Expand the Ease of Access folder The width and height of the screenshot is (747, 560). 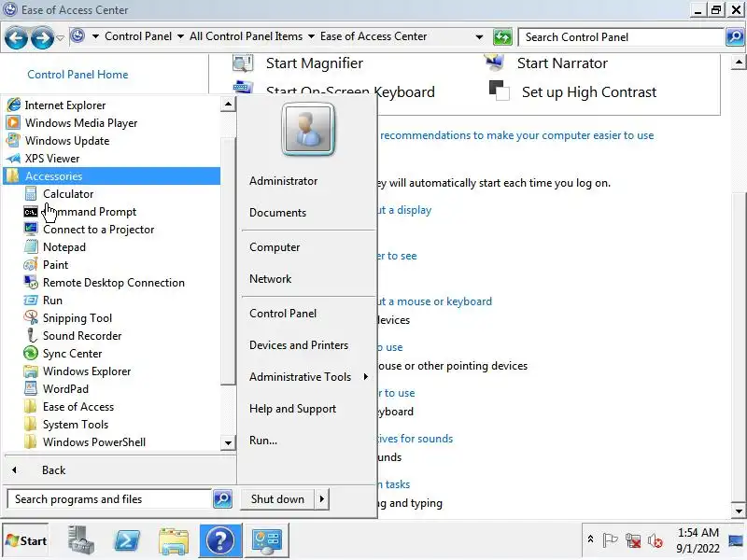click(78, 407)
